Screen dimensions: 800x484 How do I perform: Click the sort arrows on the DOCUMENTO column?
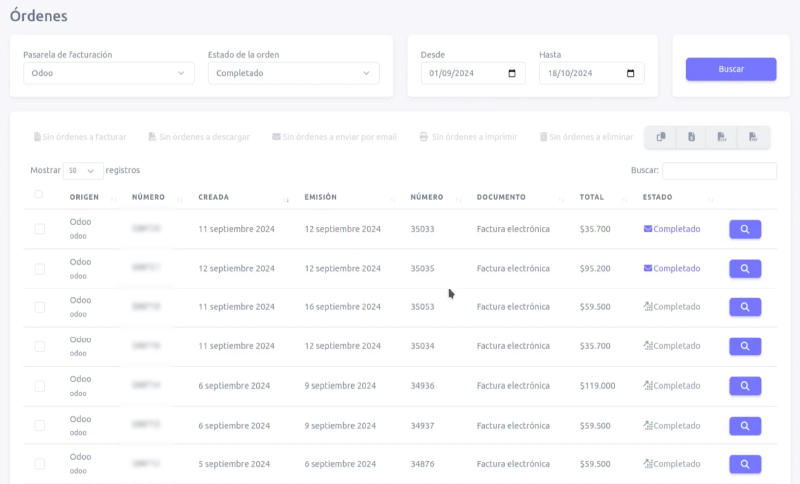(562, 199)
